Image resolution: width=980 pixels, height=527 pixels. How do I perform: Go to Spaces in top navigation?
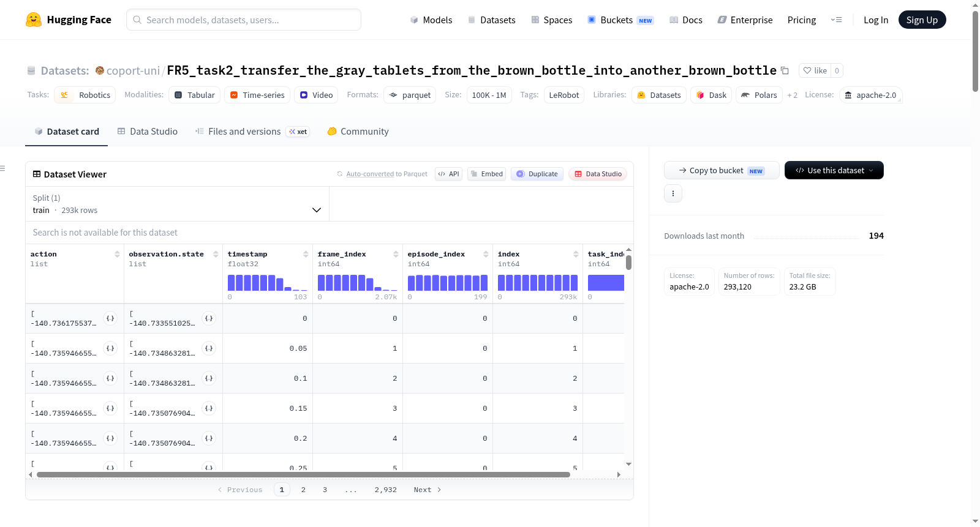click(552, 20)
